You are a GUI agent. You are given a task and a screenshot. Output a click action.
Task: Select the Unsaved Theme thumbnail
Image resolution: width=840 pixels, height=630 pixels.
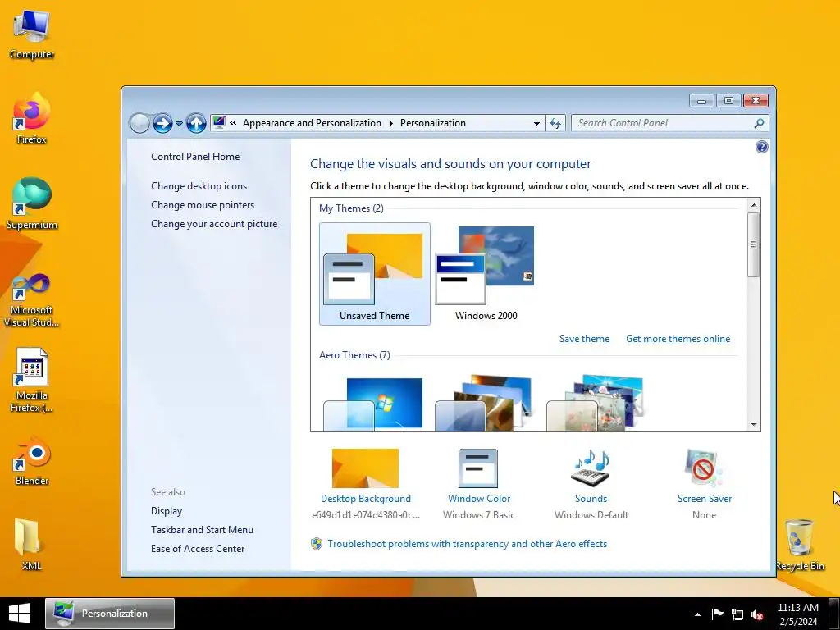(374, 274)
